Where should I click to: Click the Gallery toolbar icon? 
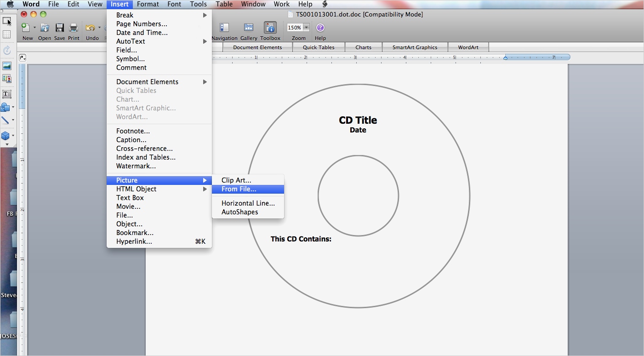pos(249,28)
